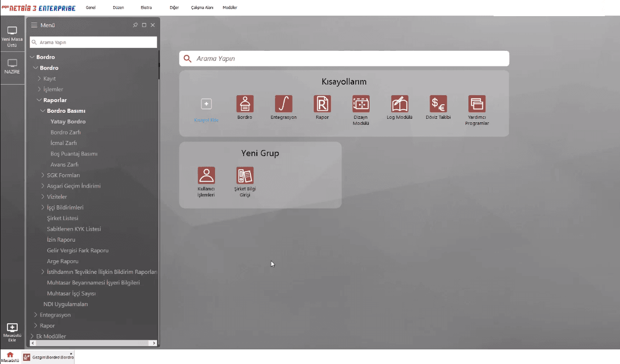Open the Bordro shortcut icon
The image size is (620, 364).
(x=245, y=104)
